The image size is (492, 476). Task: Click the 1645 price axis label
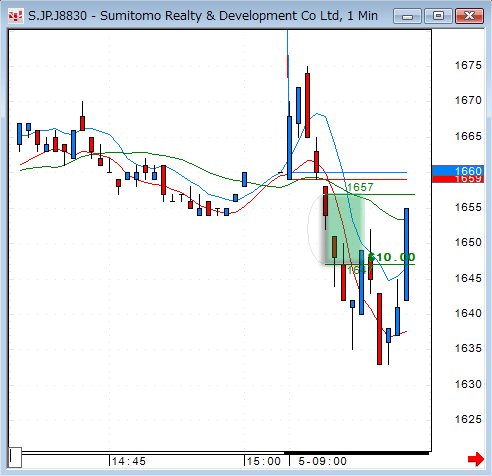[468, 278]
